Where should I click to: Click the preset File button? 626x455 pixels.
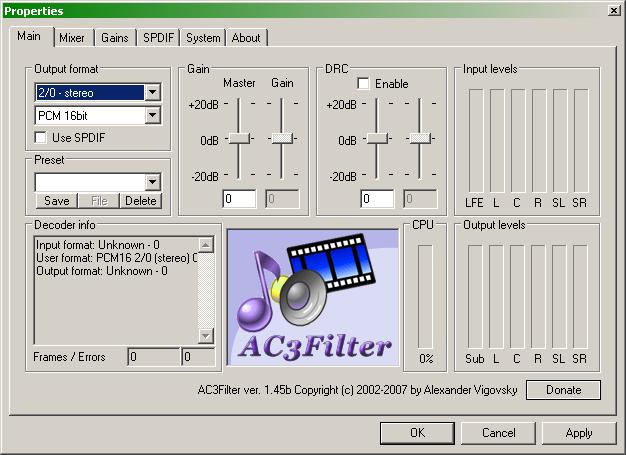[x=99, y=201]
